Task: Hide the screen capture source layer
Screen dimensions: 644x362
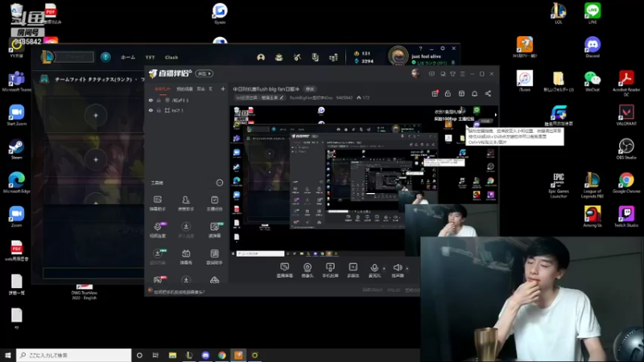Action: tap(151, 110)
